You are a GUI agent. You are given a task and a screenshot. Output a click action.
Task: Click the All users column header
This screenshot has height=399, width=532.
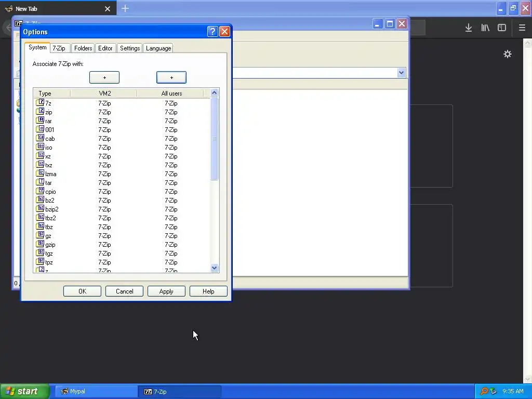[x=170, y=94]
